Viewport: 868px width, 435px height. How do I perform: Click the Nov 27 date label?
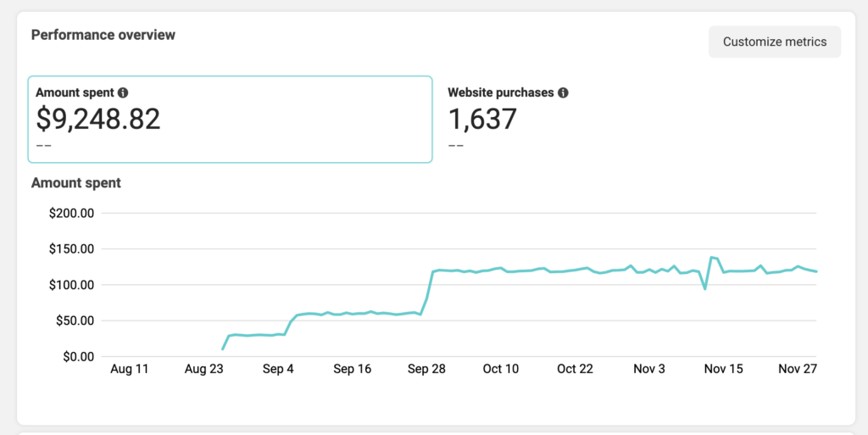(x=797, y=369)
